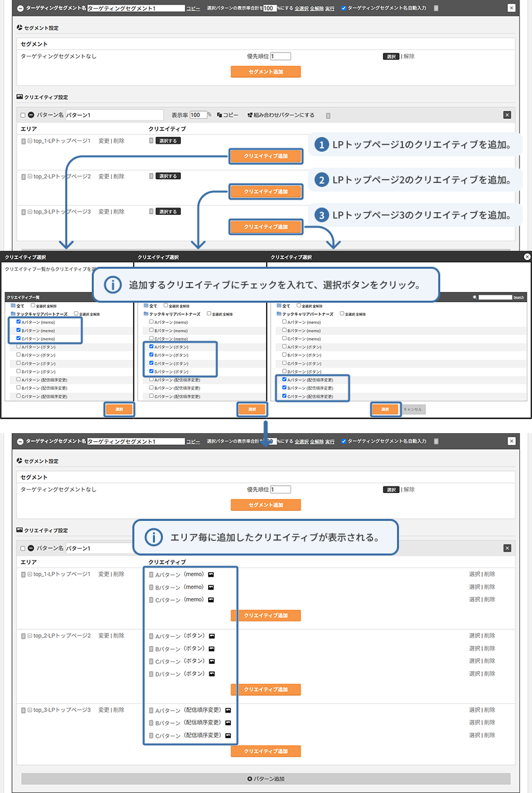
Task: Collapse top_1-LPトップページ1 area listing memo creatives
Action: tap(30, 575)
